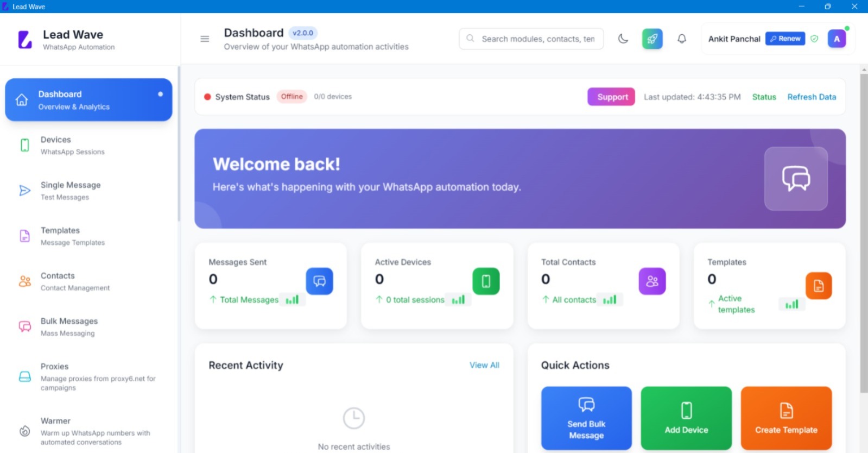
Task: Focus the search modules input field
Action: pyautogui.click(x=531, y=39)
